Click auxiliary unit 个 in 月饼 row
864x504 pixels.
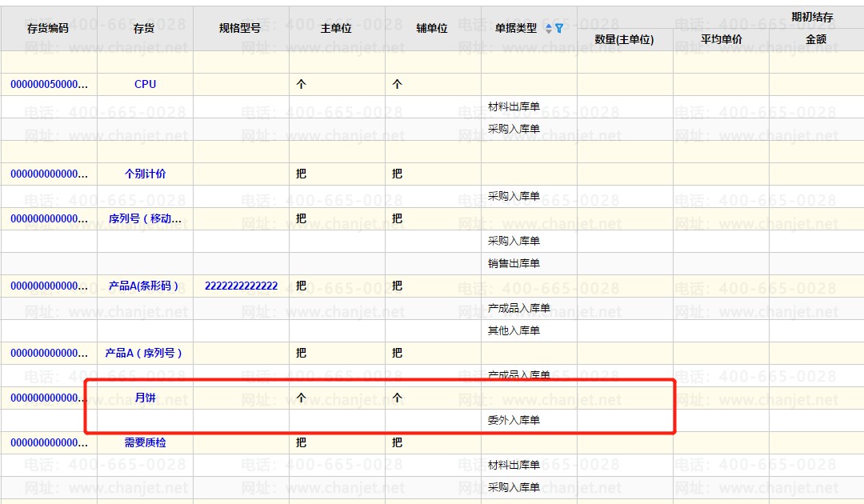coord(397,398)
